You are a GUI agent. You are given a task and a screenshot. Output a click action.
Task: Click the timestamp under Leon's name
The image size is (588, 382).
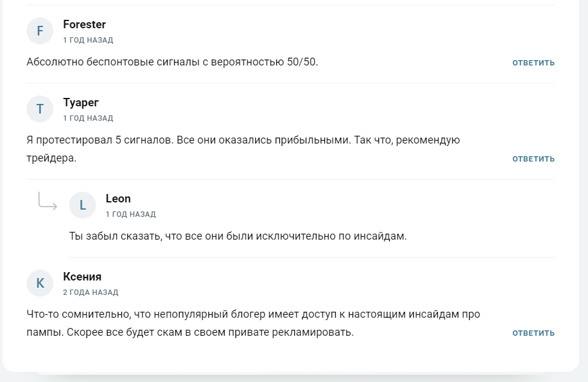(130, 214)
